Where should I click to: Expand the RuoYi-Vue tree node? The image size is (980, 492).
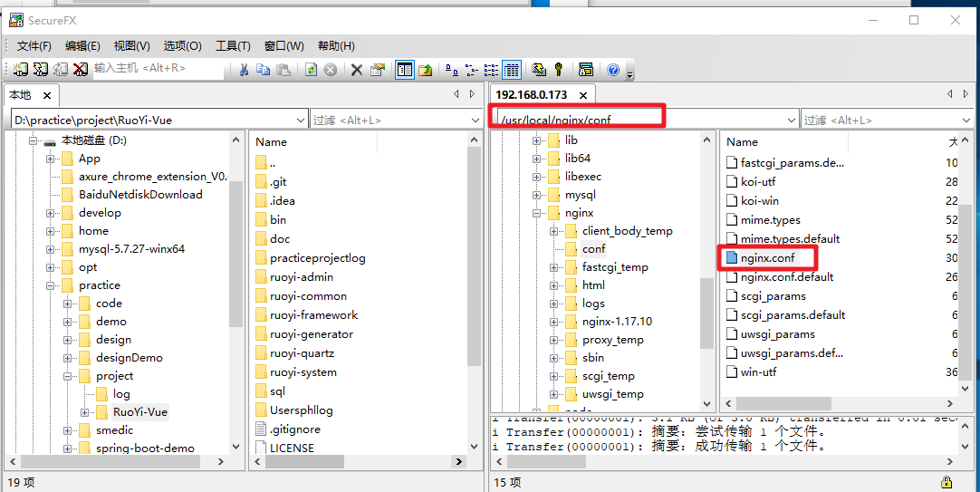point(84,412)
